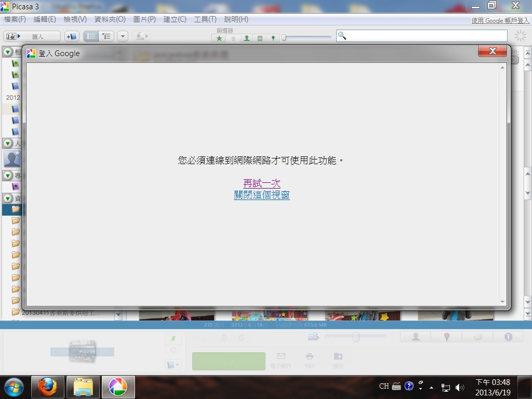Toggle the starred photos filter
532x399 pixels.
(x=219, y=38)
